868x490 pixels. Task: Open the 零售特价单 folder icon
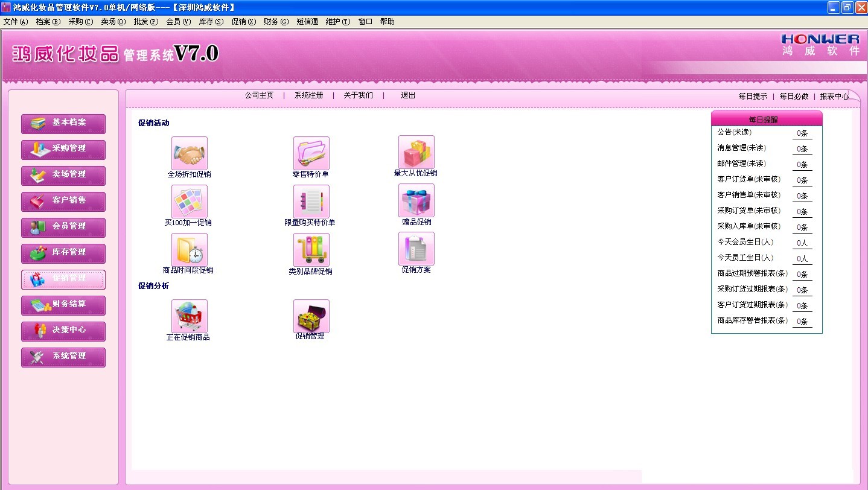(x=311, y=153)
